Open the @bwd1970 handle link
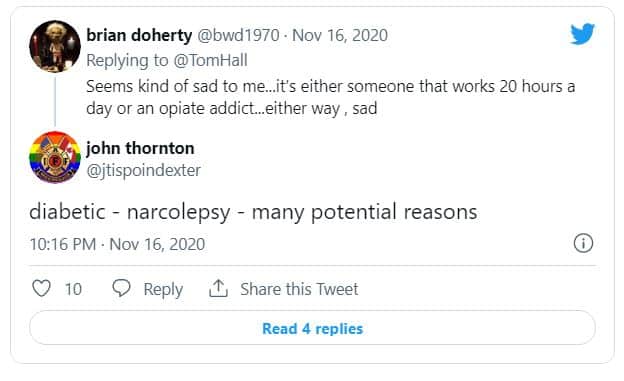624x381 pixels. pos(238,35)
